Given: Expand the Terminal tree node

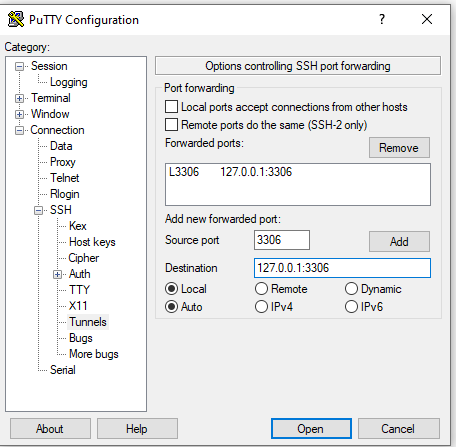Looking at the screenshot, I should tap(19, 98).
